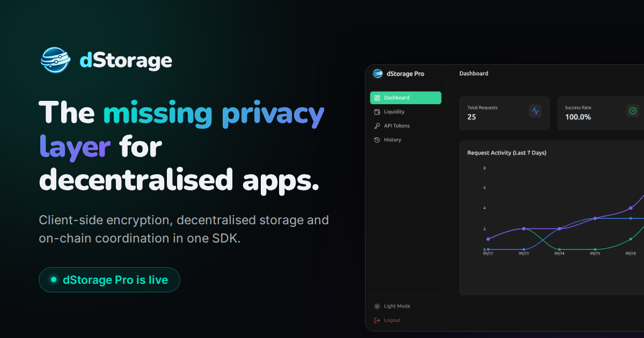Click the Total Requests value 25
Screen dimensions: 644x338
[x=472, y=117]
